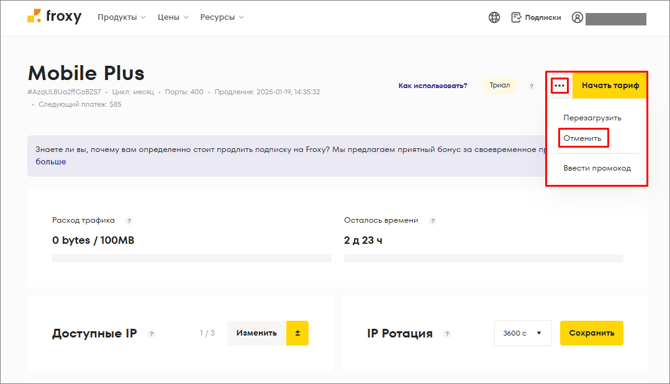The height and width of the screenshot is (384, 670).
Task: Click the Сохранить button
Action: point(591,333)
